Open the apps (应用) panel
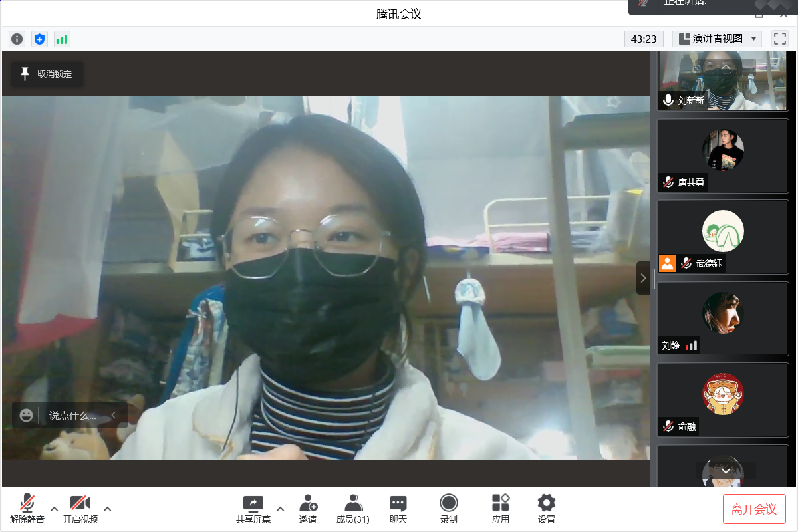Screen dimensions: 798x532 (x=501, y=509)
